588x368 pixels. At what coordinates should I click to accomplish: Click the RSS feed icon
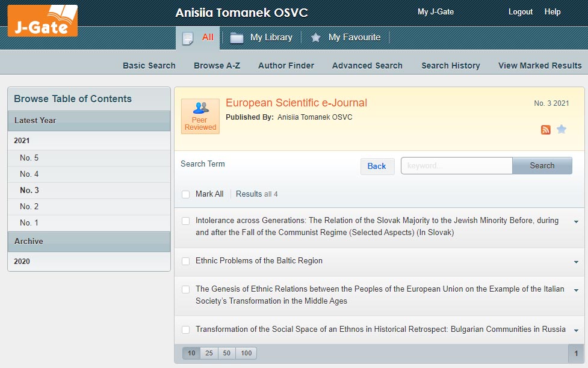point(546,130)
